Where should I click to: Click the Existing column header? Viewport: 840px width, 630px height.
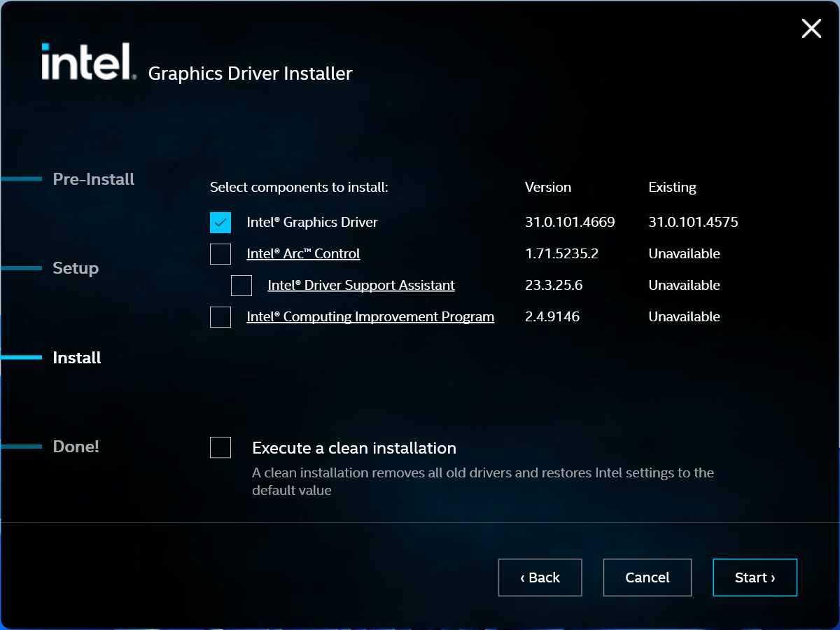click(x=672, y=188)
